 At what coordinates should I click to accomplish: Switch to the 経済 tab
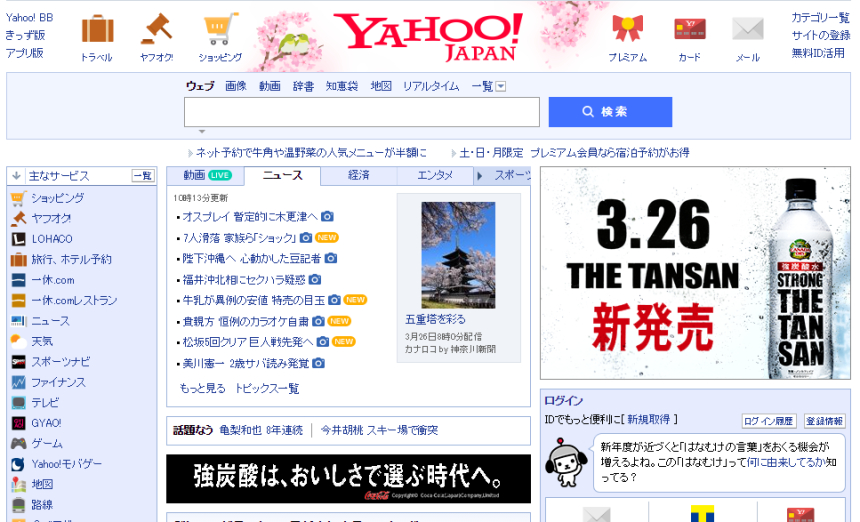358,176
